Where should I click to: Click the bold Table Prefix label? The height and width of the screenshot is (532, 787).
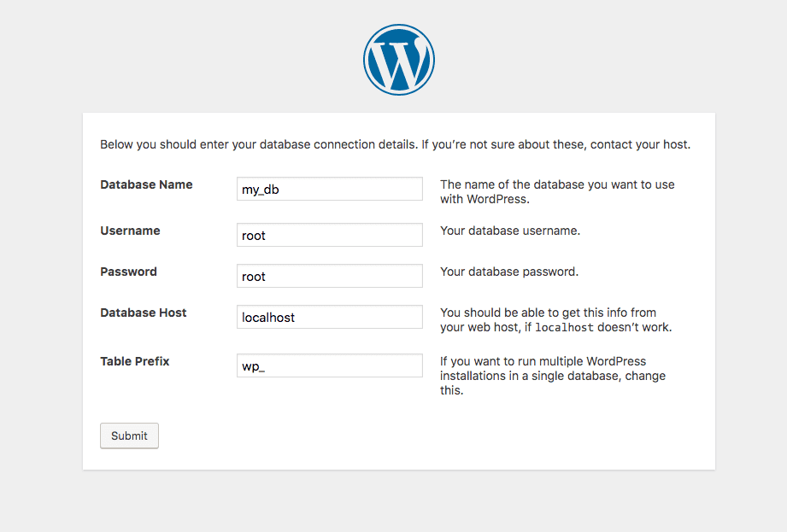click(135, 361)
